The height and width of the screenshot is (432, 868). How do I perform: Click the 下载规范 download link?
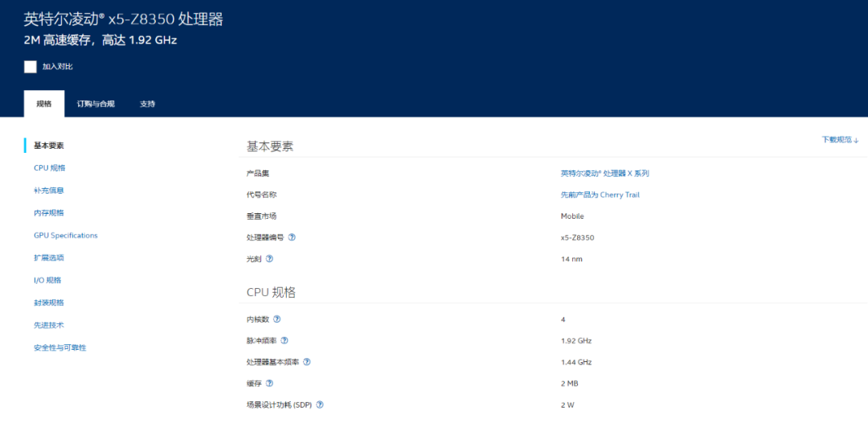pos(840,139)
